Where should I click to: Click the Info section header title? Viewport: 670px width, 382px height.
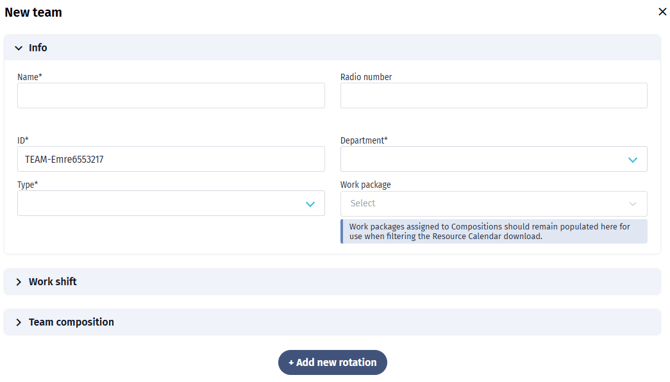tap(38, 48)
